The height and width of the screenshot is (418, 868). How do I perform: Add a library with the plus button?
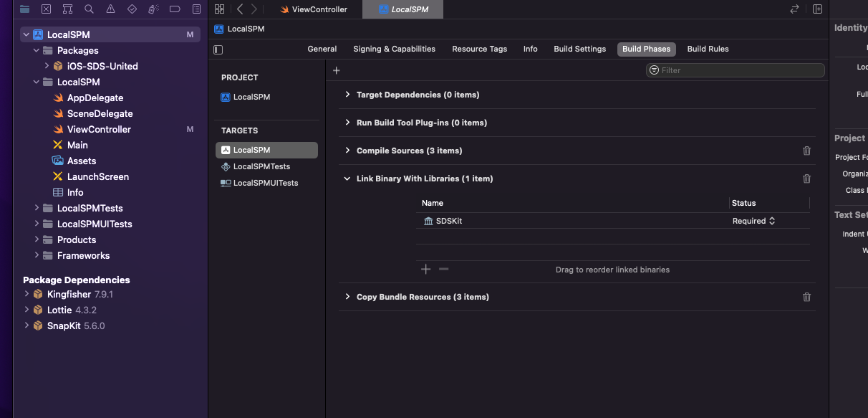[426, 269]
